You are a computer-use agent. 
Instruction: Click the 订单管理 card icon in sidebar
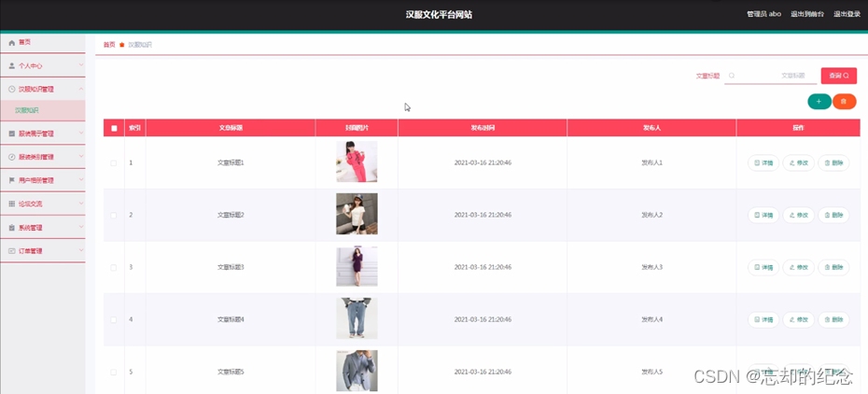(11, 250)
